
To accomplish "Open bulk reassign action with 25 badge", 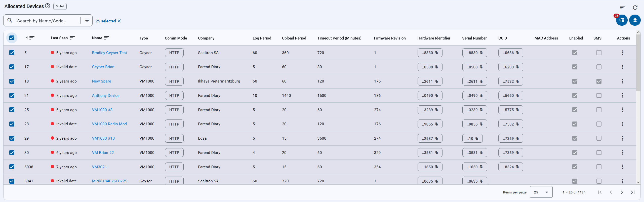I will (x=622, y=20).
